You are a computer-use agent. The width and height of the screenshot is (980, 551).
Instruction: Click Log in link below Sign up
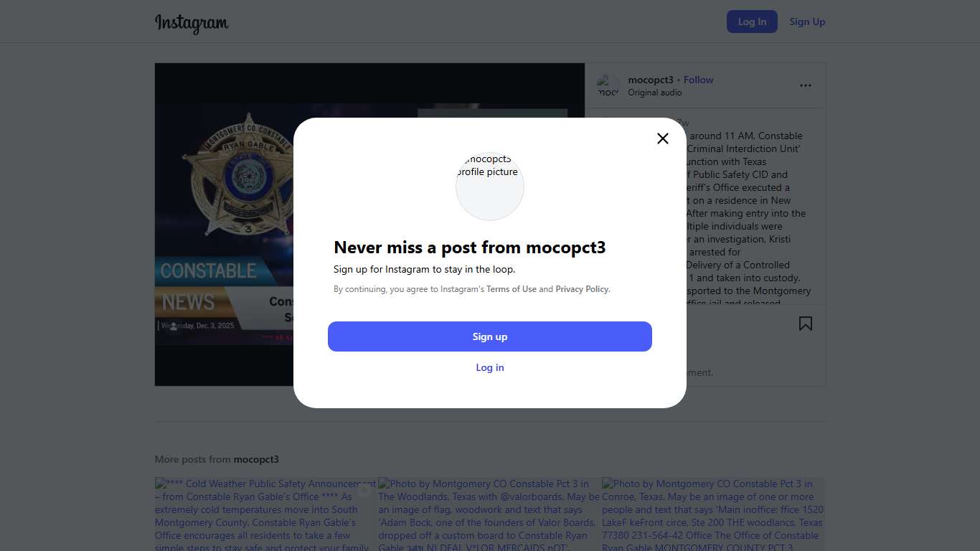point(490,367)
